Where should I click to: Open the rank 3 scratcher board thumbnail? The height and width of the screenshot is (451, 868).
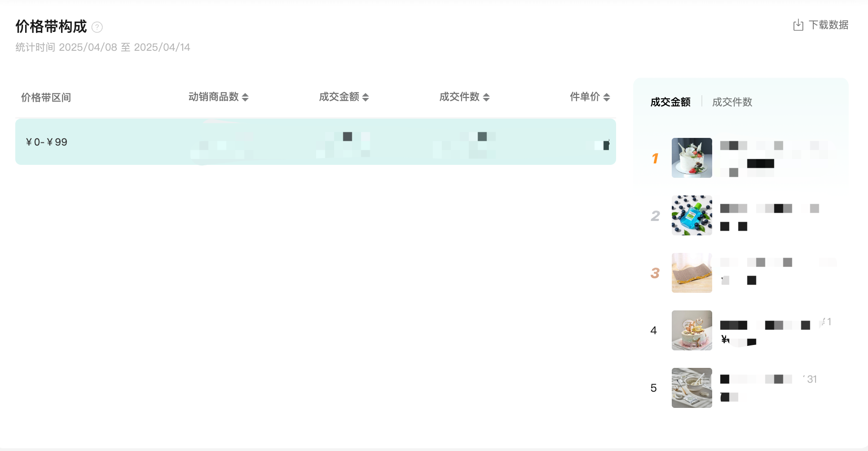tap(692, 273)
